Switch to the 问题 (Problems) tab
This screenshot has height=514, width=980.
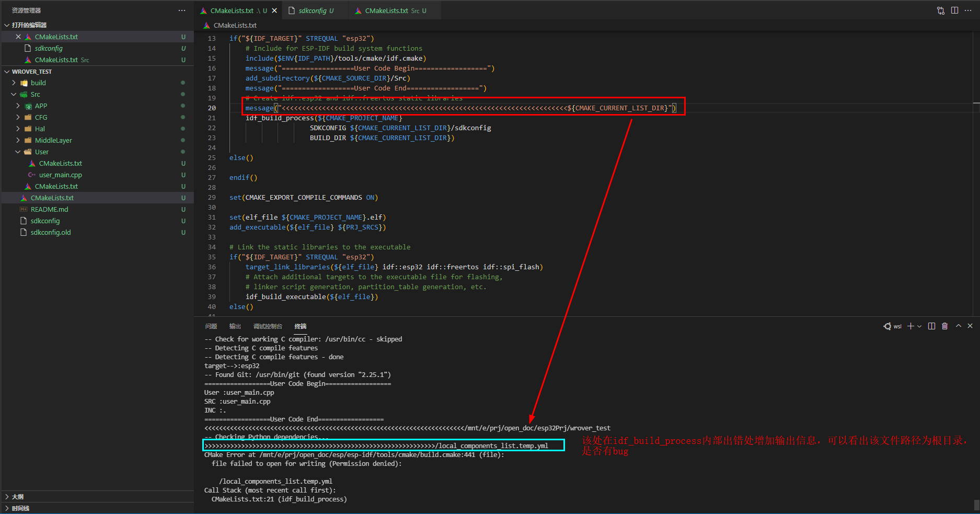211,326
